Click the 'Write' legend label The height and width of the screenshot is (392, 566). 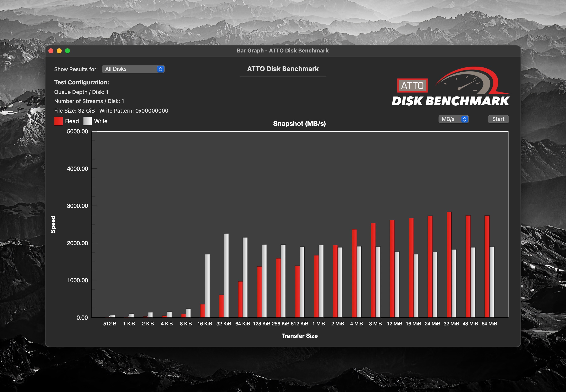point(101,121)
